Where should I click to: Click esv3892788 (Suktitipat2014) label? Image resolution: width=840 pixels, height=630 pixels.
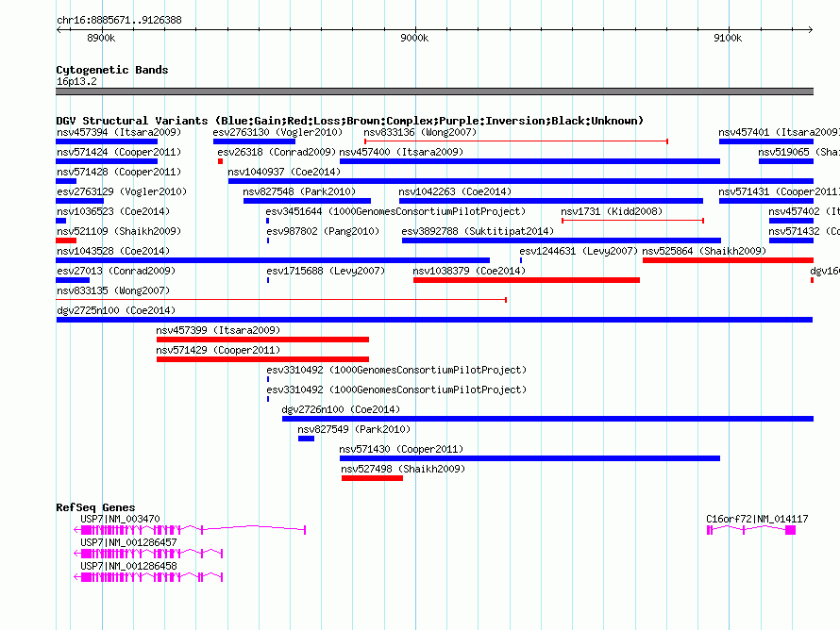click(x=478, y=231)
